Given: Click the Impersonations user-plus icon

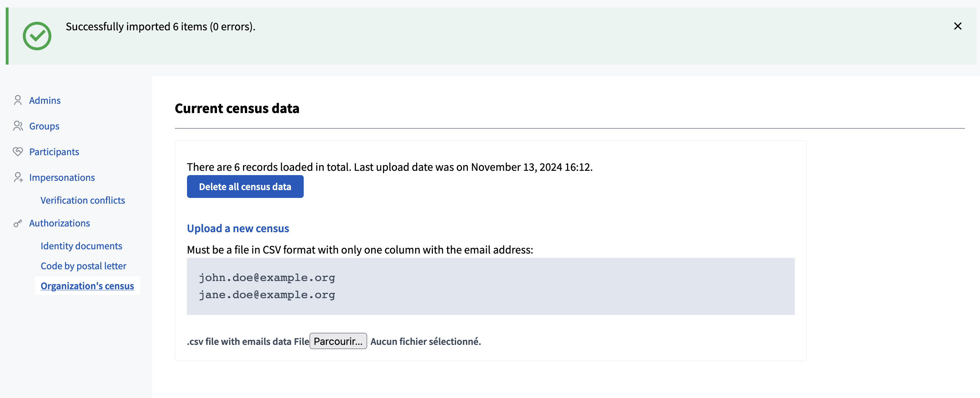Looking at the screenshot, I should coord(18,177).
